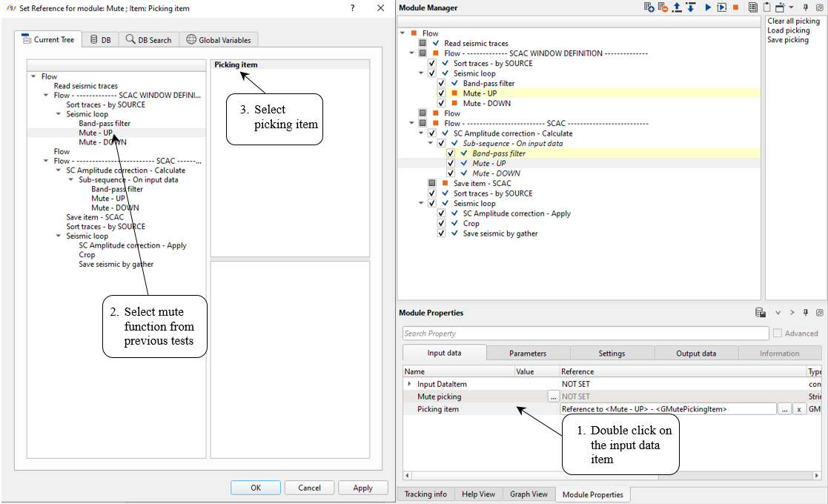Switch to the DB Search tab
The height and width of the screenshot is (504, 828).
[x=148, y=40]
